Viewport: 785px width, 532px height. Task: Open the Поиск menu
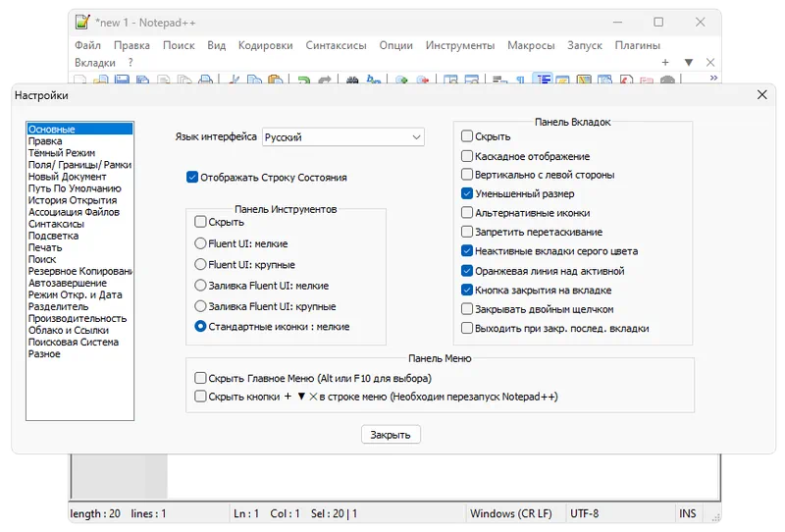(179, 45)
